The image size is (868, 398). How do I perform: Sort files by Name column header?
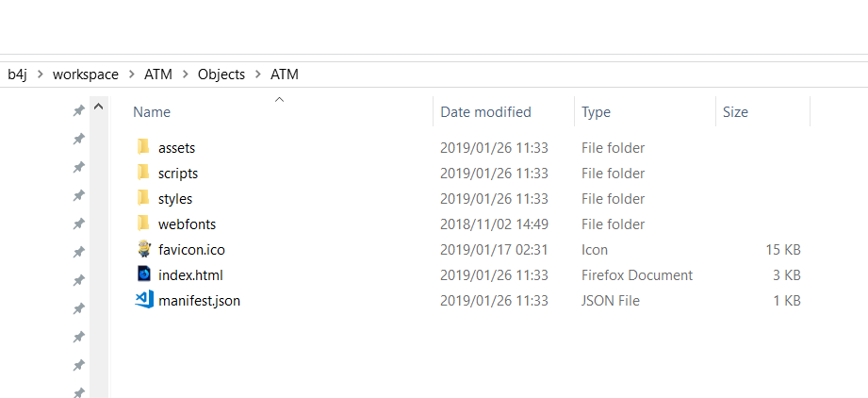pos(152,112)
